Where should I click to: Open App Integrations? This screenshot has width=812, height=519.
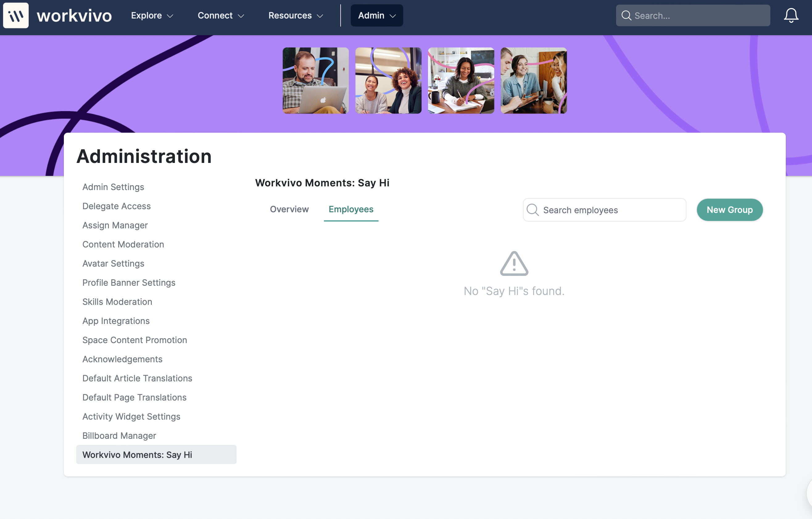tap(116, 321)
